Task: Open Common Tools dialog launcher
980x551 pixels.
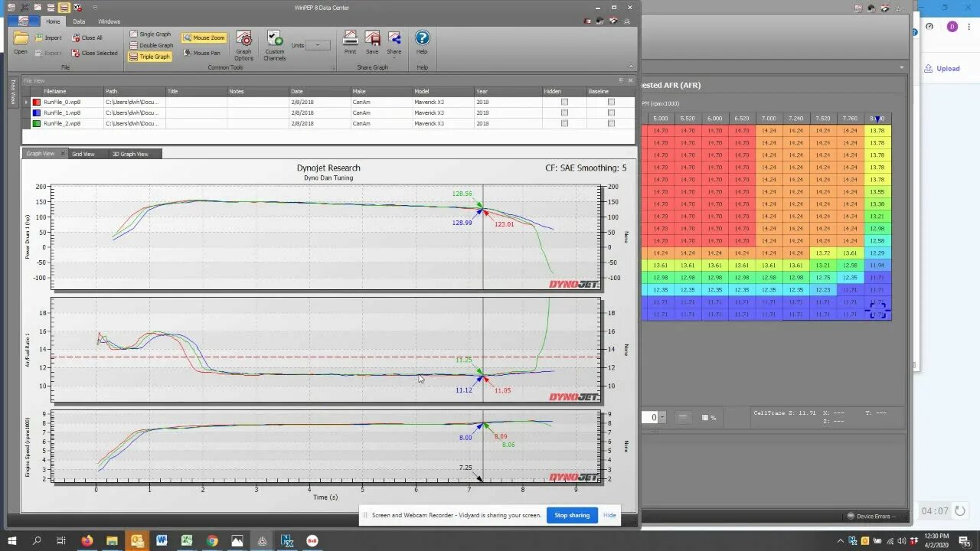Action: [x=333, y=67]
